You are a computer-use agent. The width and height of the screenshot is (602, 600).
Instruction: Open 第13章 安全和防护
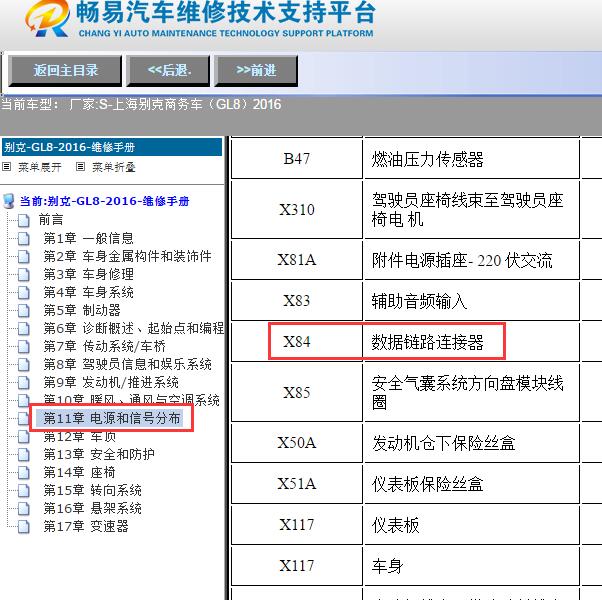(99, 455)
